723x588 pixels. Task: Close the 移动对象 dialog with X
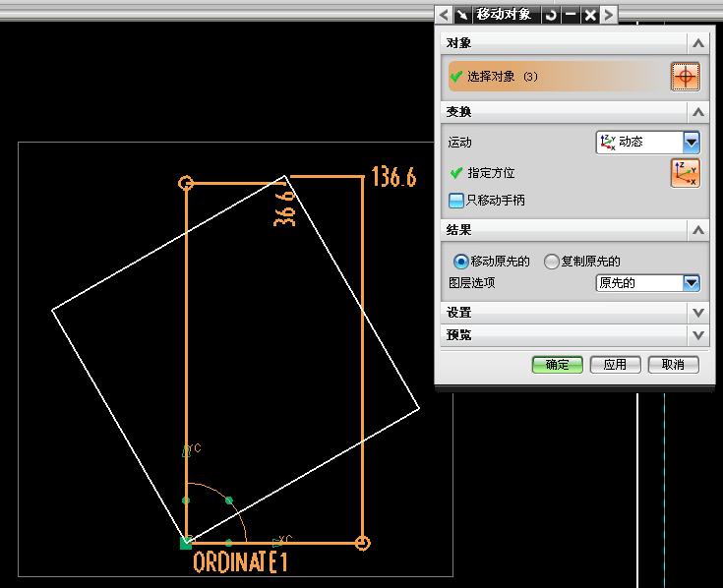tap(590, 15)
